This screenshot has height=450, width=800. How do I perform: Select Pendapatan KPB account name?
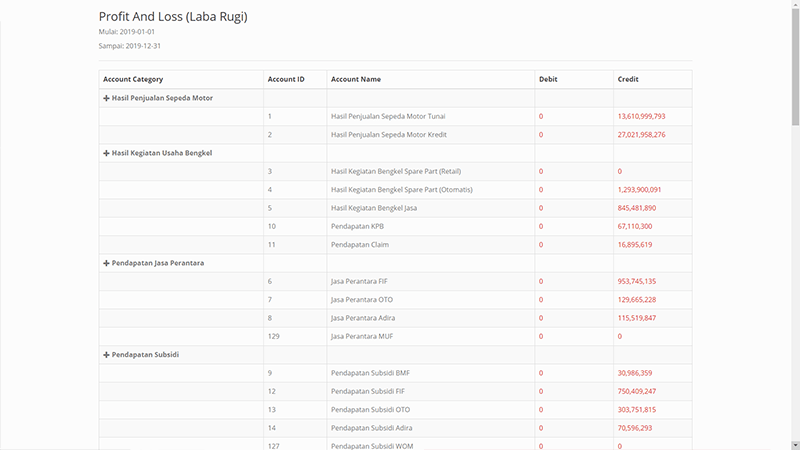click(x=357, y=227)
